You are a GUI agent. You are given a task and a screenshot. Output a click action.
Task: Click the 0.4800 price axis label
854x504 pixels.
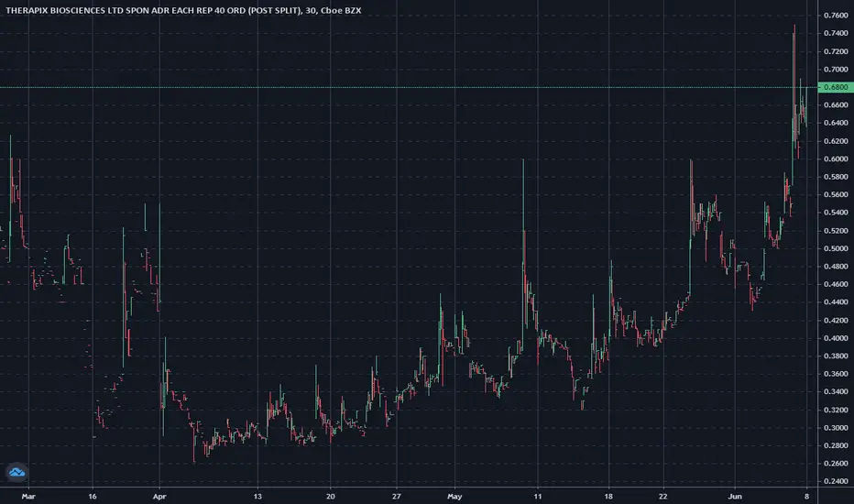pyautogui.click(x=836, y=267)
